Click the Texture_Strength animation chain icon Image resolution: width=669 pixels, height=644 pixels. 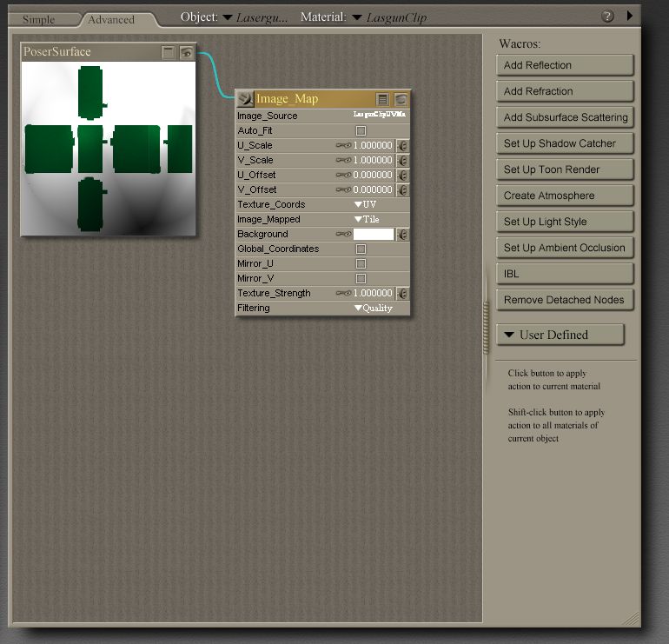(x=343, y=293)
